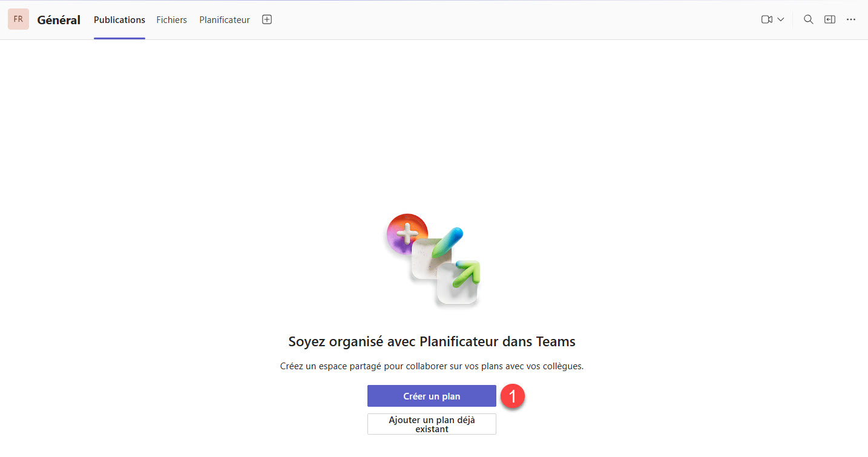Viewport: 868px width, 457px height.
Task: Click the blue-green pencil in the illustration
Action: tap(448, 242)
